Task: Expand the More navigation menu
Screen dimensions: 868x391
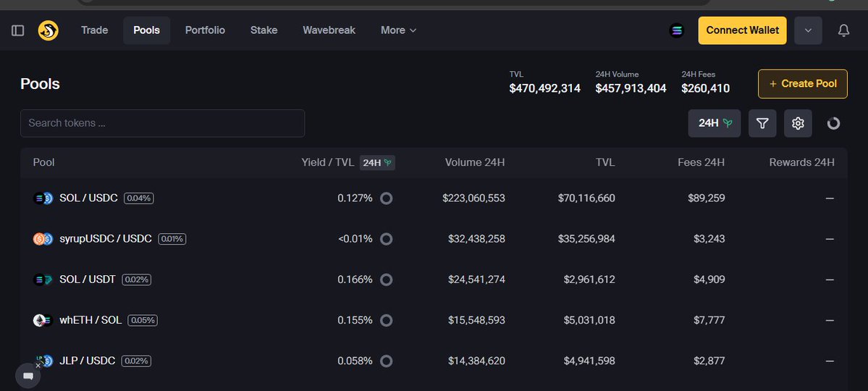Action: 398,30
